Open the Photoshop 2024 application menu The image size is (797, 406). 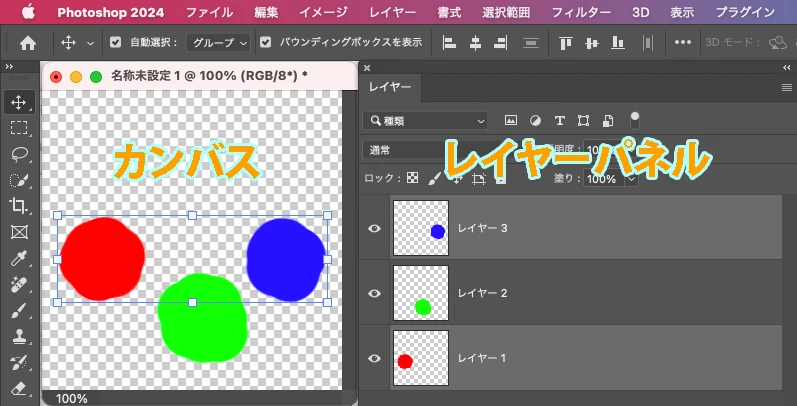pyautogui.click(x=110, y=12)
